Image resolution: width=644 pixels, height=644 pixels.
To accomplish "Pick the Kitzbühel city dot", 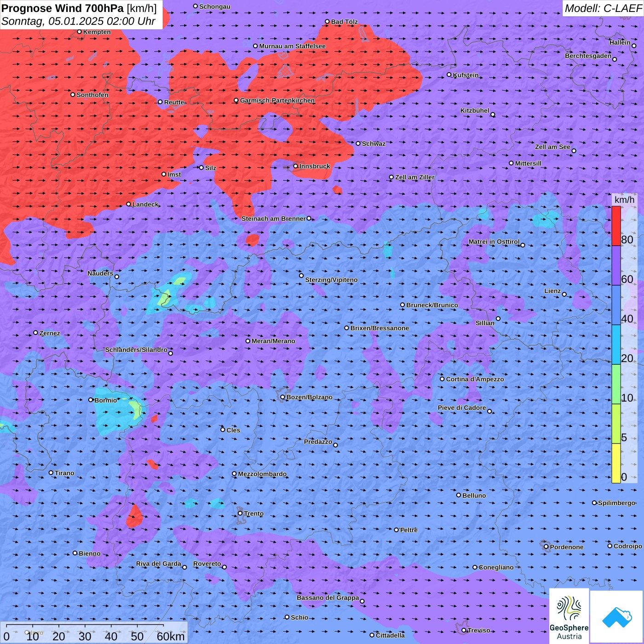I will pyautogui.click(x=493, y=115).
